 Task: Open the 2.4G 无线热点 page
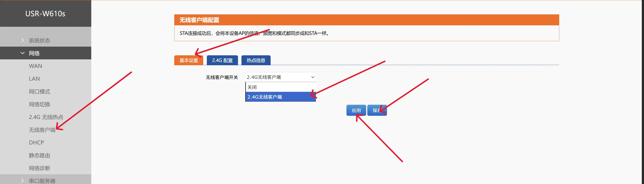46,117
